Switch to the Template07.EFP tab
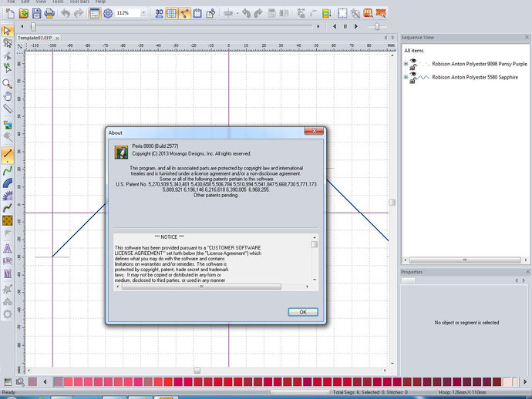The height and width of the screenshot is (399, 532). [35, 38]
